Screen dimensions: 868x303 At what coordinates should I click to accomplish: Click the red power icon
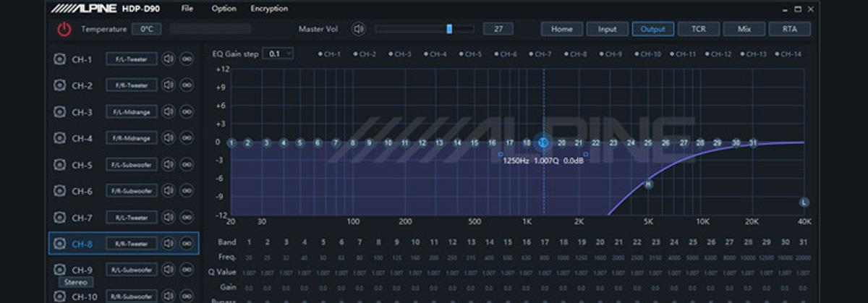click(64, 29)
